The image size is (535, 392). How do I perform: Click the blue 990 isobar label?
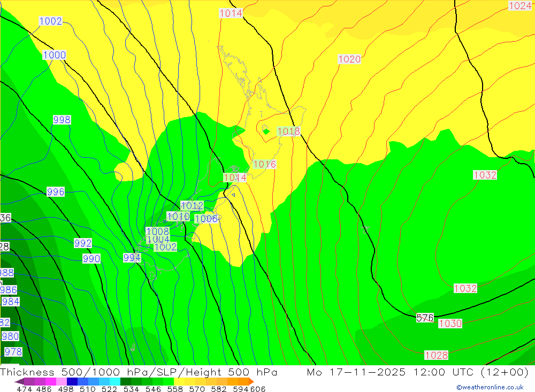click(x=91, y=259)
